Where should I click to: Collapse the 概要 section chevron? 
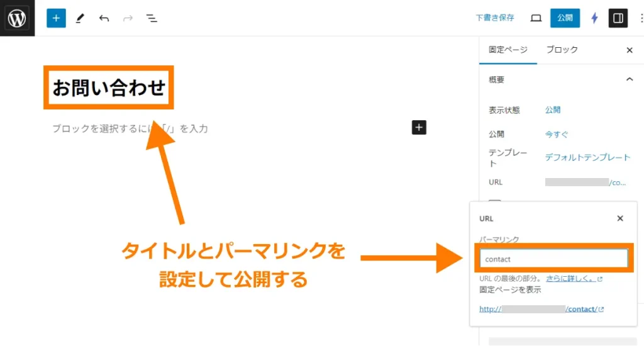point(629,80)
